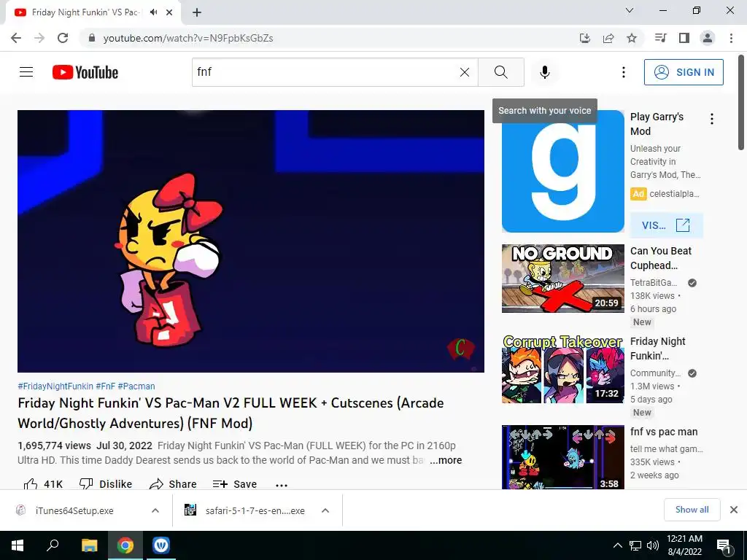Click the browser forward arrow
This screenshot has width=747, height=560.
click(x=39, y=38)
